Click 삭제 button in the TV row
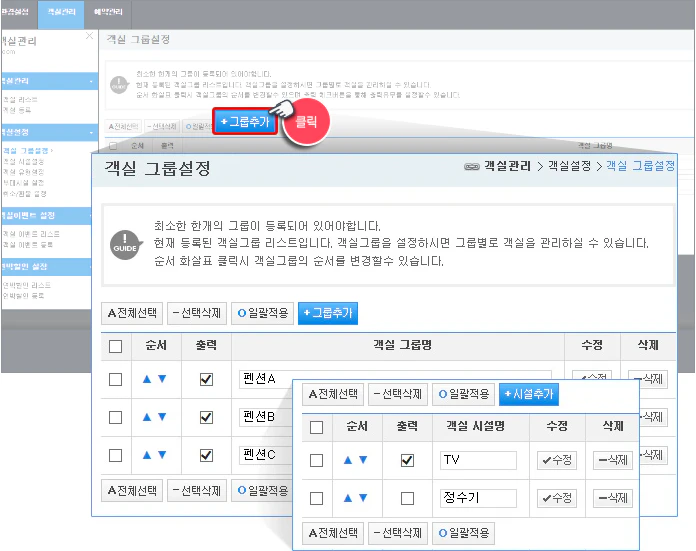This screenshot has width=696, height=551. click(x=613, y=460)
